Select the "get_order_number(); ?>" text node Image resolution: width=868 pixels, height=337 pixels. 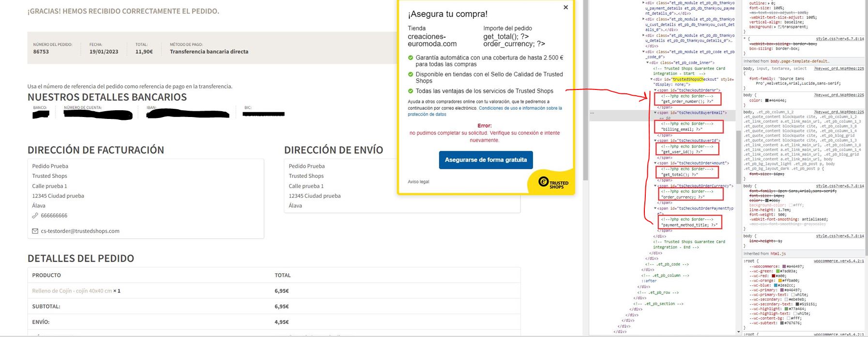point(687,102)
